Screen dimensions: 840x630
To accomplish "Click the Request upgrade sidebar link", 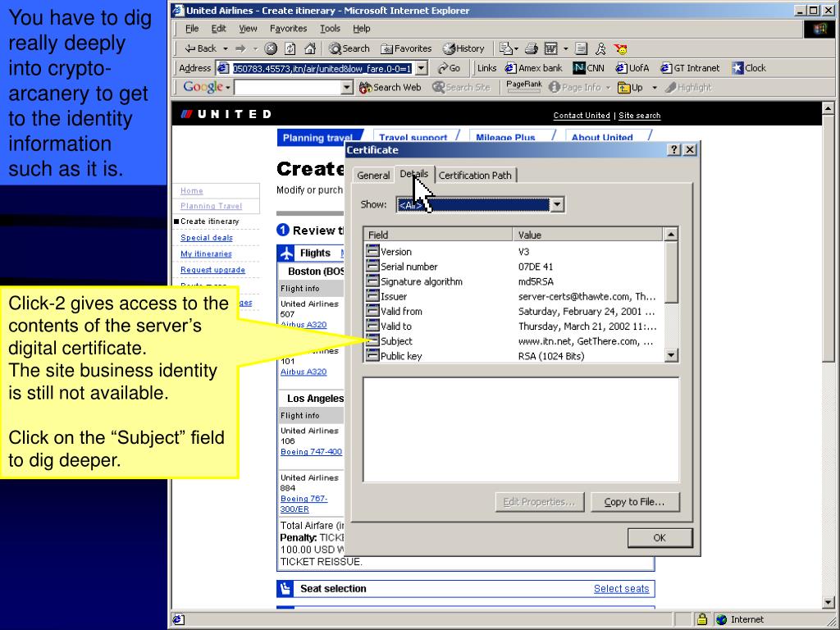I will pyautogui.click(x=212, y=270).
